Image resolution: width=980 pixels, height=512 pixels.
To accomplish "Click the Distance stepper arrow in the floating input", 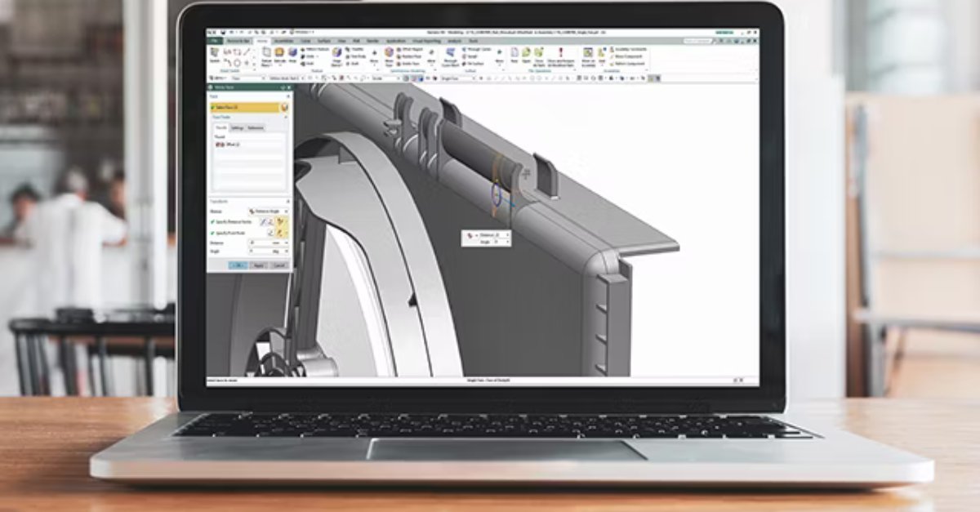I will (x=507, y=234).
